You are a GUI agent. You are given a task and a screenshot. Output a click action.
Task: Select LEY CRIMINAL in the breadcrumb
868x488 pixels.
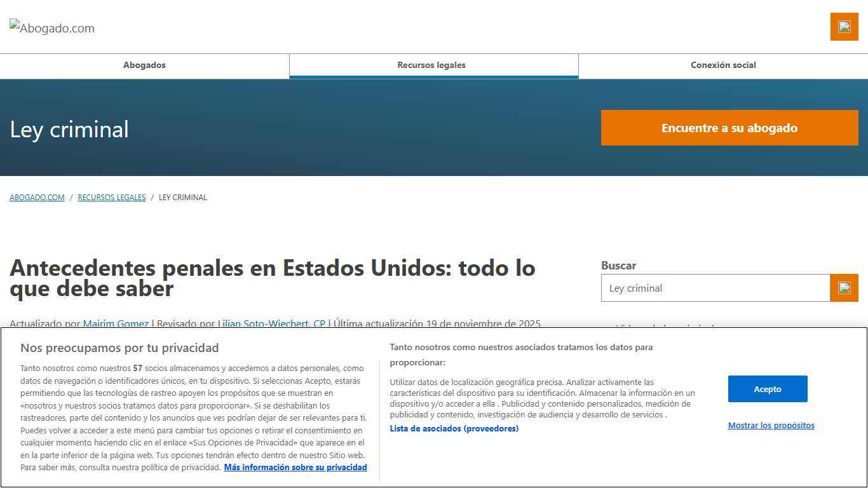(x=183, y=197)
